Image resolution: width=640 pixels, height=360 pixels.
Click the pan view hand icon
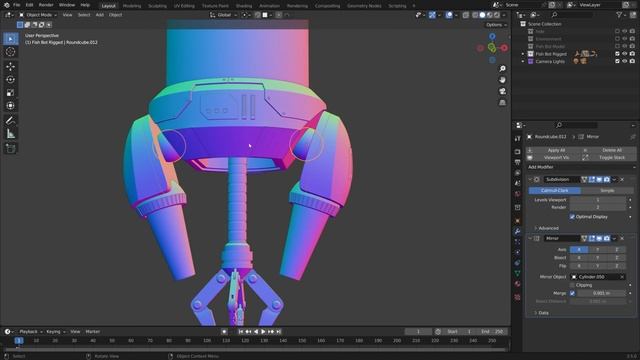[x=502, y=80]
